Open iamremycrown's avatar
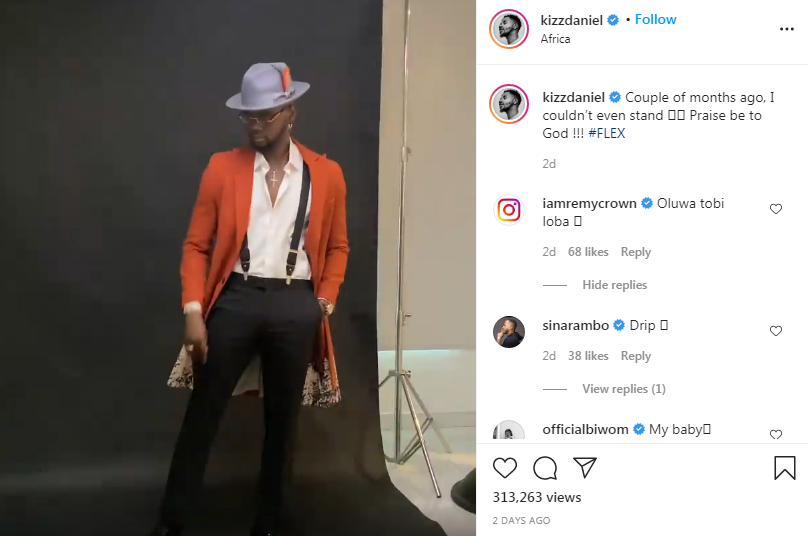This screenshot has height=536, width=808. pyautogui.click(x=509, y=210)
